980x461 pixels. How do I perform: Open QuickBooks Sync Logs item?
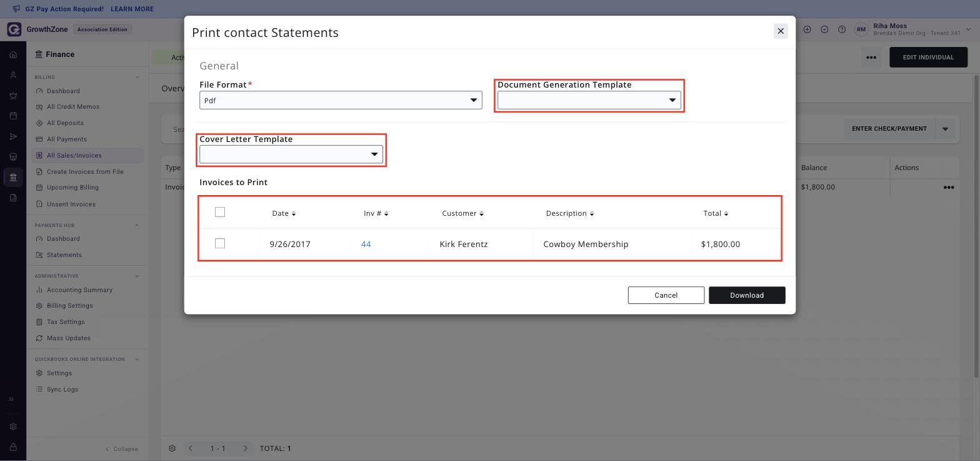coord(62,390)
